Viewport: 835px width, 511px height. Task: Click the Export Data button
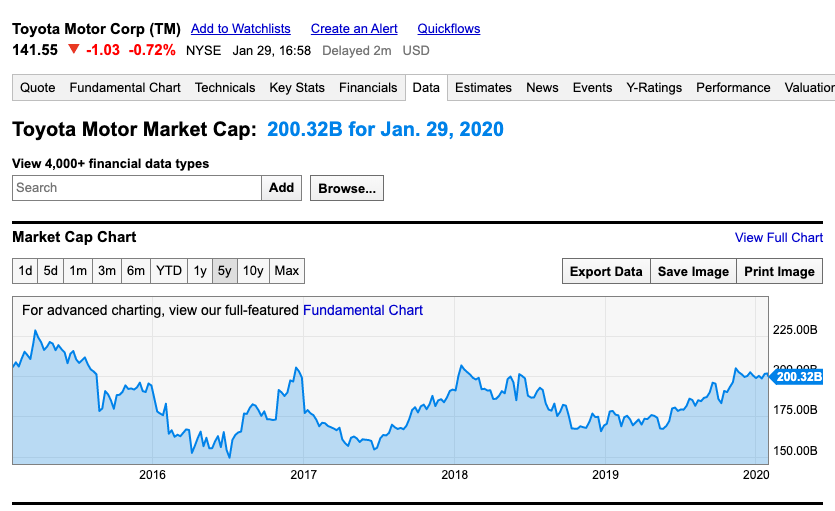pyautogui.click(x=606, y=272)
